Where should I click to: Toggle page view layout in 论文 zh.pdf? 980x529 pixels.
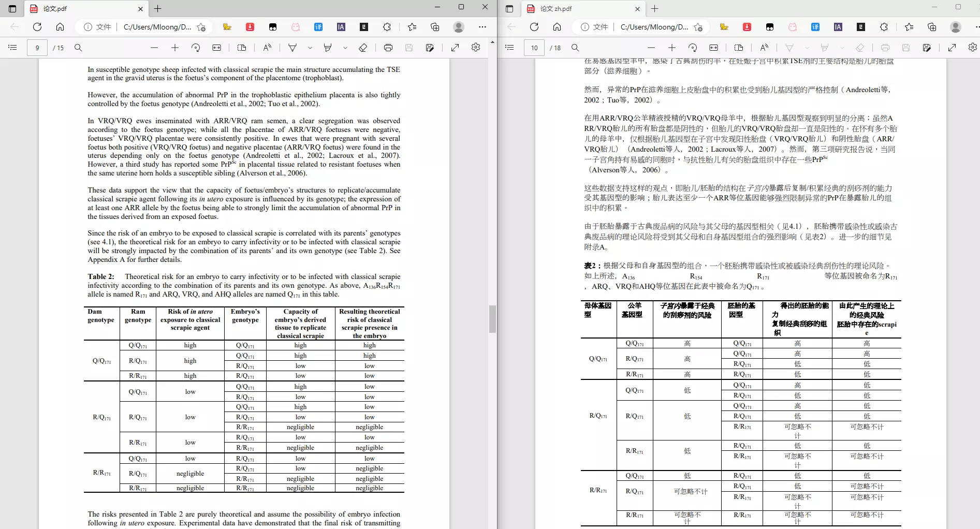739,48
